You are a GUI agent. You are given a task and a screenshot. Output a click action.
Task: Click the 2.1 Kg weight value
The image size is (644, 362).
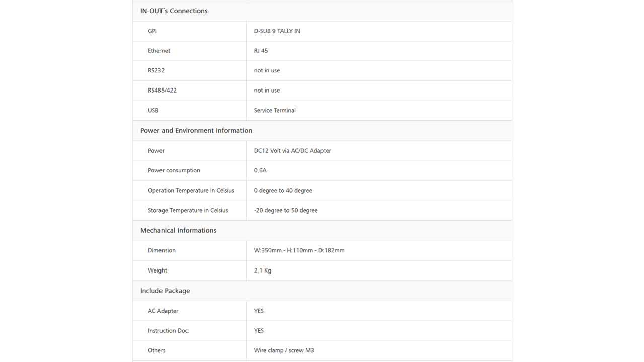(262, 270)
